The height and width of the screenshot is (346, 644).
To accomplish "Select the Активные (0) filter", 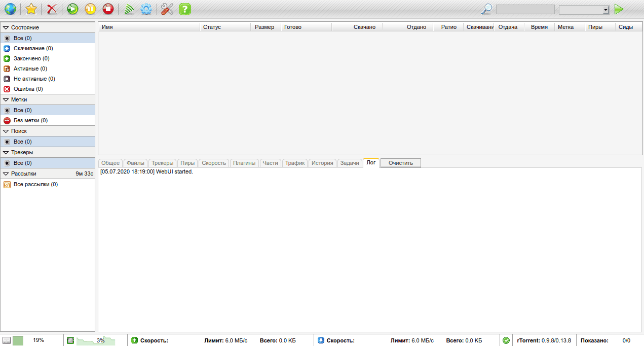I will pos(48,68).
